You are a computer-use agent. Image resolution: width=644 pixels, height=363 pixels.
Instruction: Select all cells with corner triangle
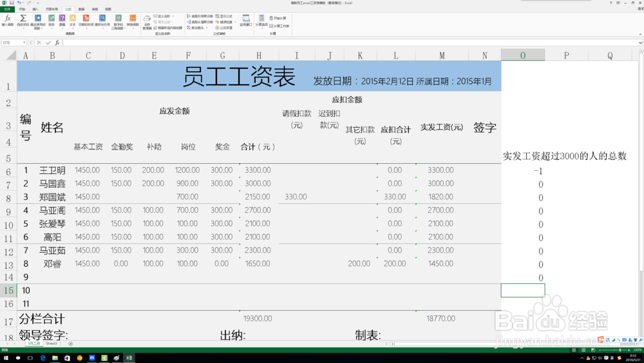pos(11,55)
